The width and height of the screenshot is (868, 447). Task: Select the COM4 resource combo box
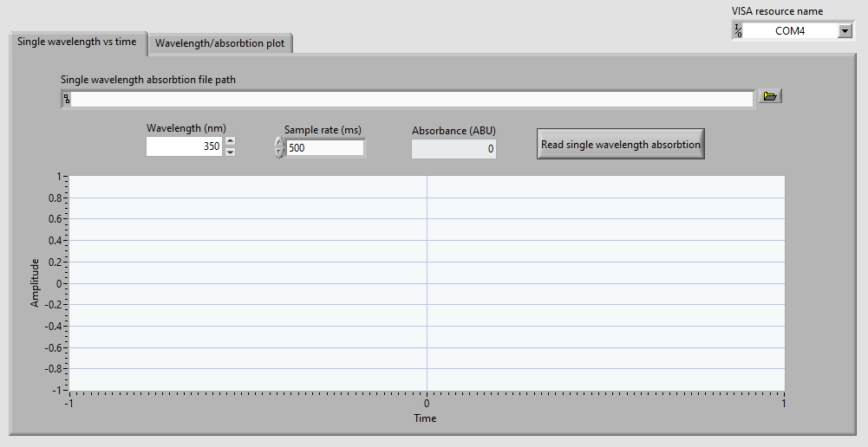click(790, 31)
